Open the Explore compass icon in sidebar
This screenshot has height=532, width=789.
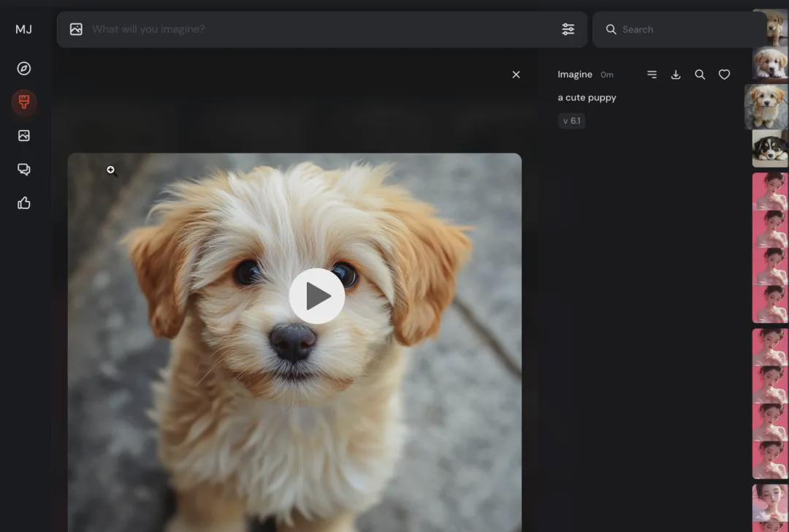(x=23, y=69)
